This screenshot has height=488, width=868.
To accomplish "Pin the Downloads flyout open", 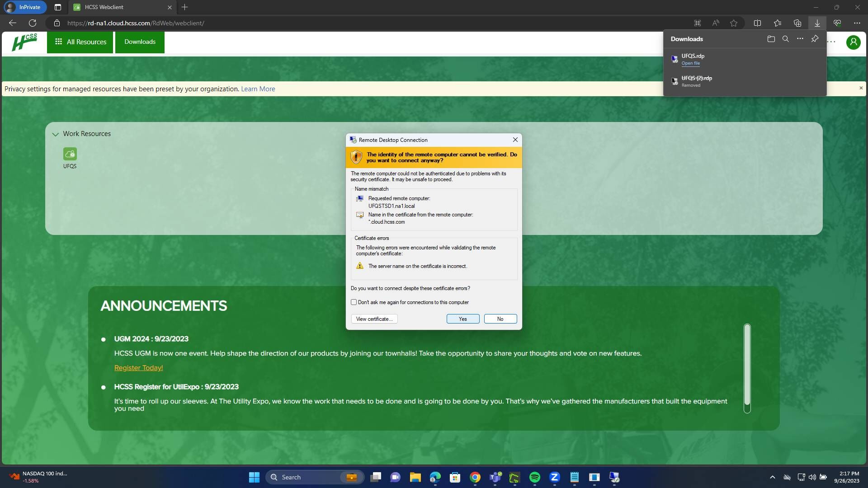I will click(815, 39).
